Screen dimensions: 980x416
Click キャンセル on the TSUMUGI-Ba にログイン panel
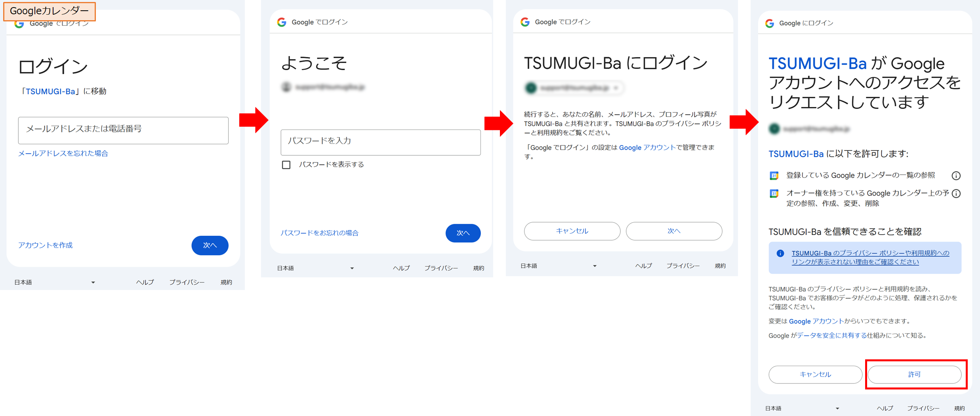(x=572, y=231)
